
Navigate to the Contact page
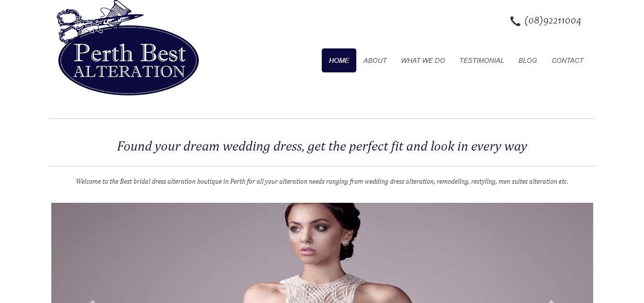tap(567, 60)
